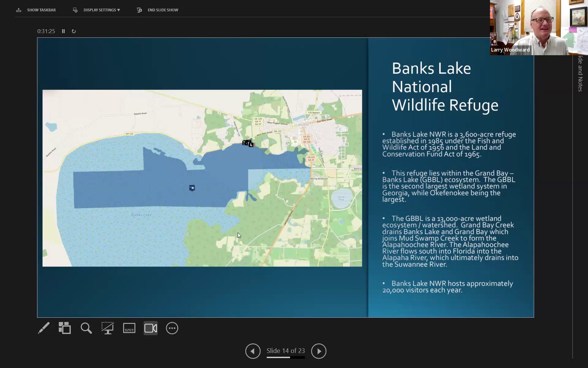Viewport: 588px width, 368px height.
Task: Pause the presentation timer
Action: tap(63, 31)
